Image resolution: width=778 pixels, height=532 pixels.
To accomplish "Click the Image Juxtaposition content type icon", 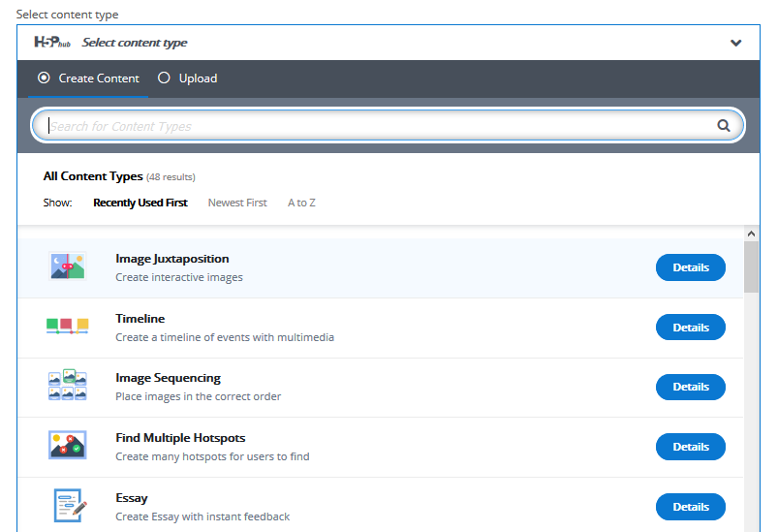I will pos(68,266).
